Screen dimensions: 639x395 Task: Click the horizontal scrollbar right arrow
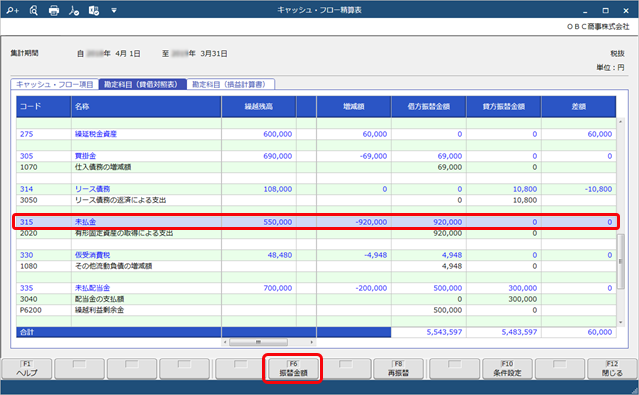[312, 342]
